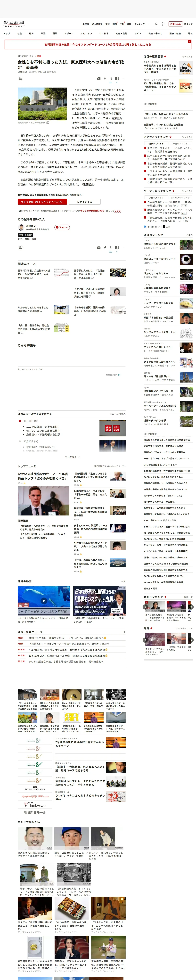
Task: Bookmark on Hatena B! using top icon
Action: tap(117, 78)
